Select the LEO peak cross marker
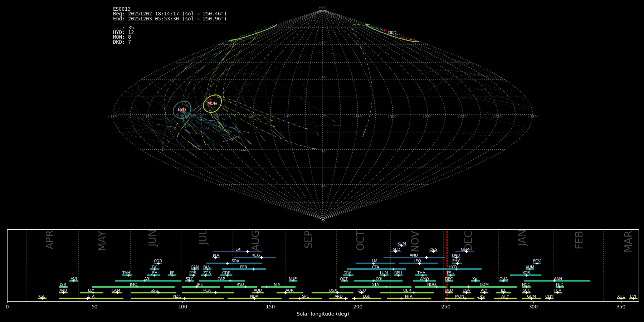 click(x=419, y=263)
